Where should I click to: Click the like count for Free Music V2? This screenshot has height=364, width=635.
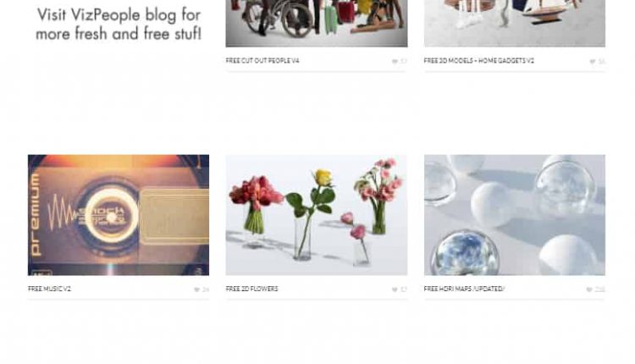click(x=206, y=290)
